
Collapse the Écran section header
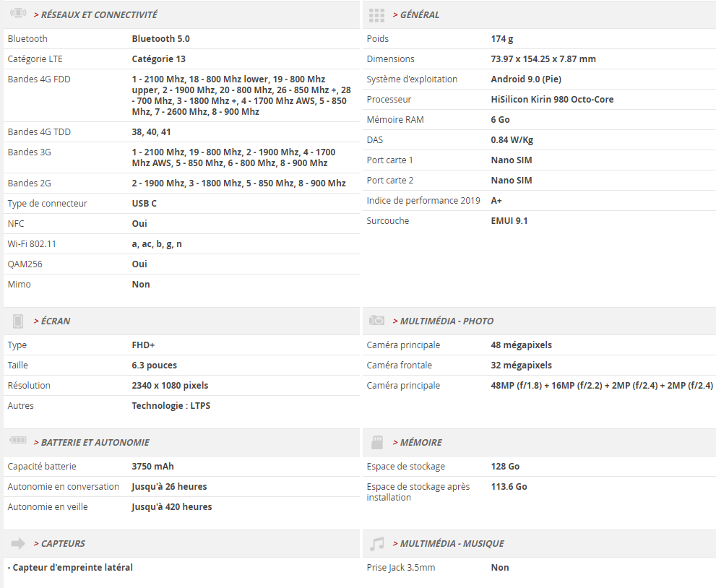pos(56,321)
